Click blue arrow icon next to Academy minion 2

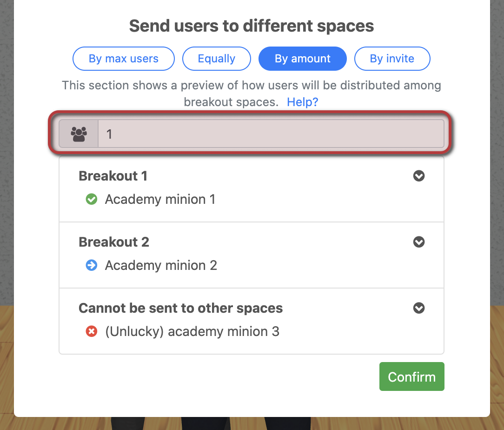[92, 265]
